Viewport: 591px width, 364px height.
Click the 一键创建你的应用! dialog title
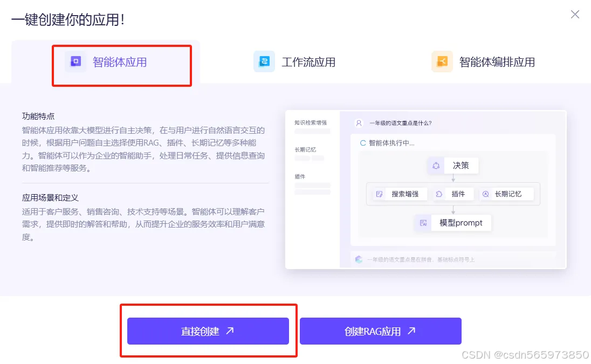pyautogui.click(x=68, y=19)
